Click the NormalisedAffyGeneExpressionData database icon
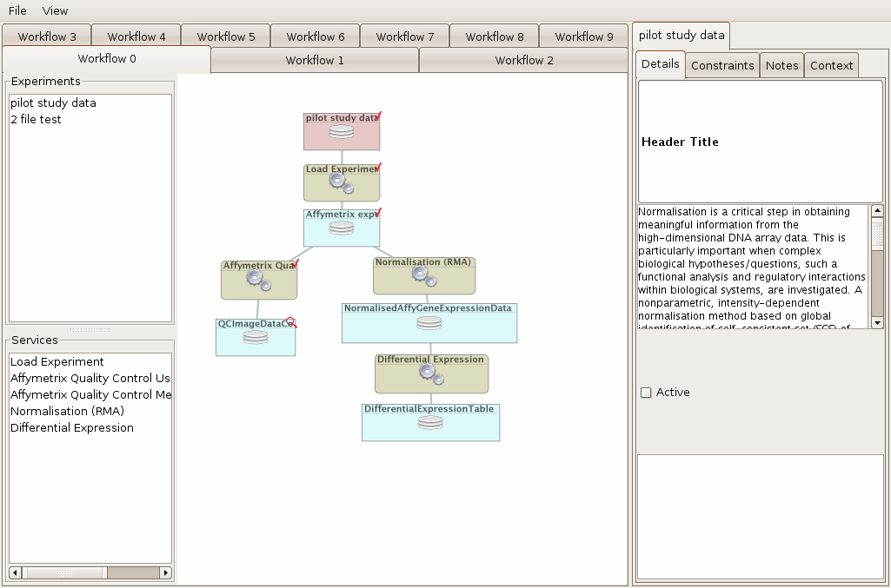Image resolution: width=891 pixels, height=588 pixels. 429,323
